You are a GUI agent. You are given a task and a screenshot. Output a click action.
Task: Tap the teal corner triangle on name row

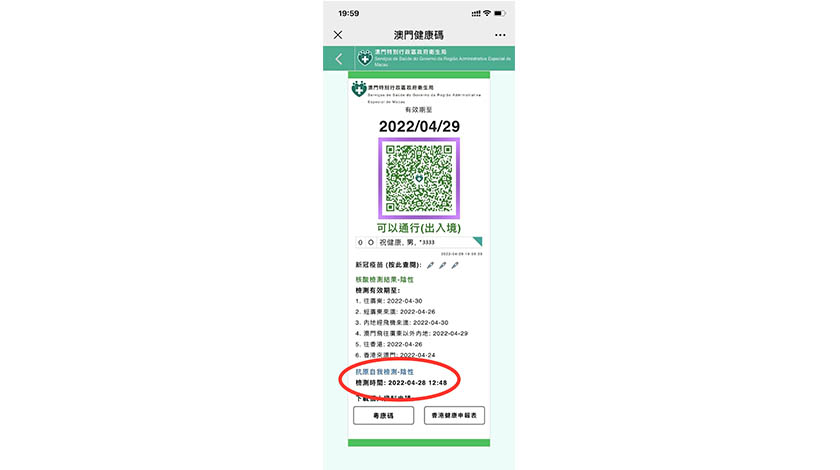(x=478, y=241)
